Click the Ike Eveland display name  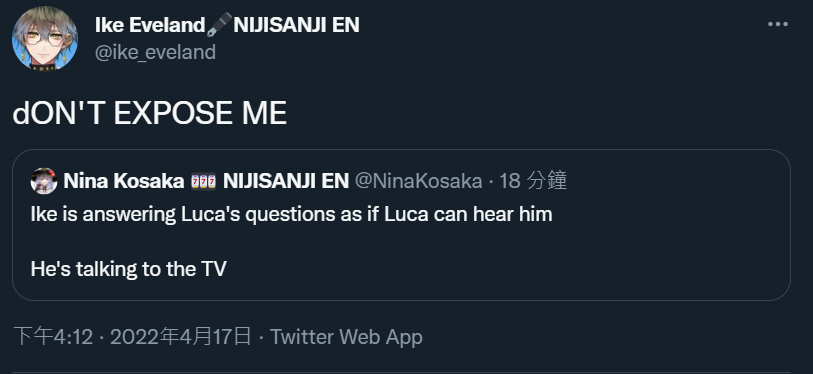coord(150,25)
